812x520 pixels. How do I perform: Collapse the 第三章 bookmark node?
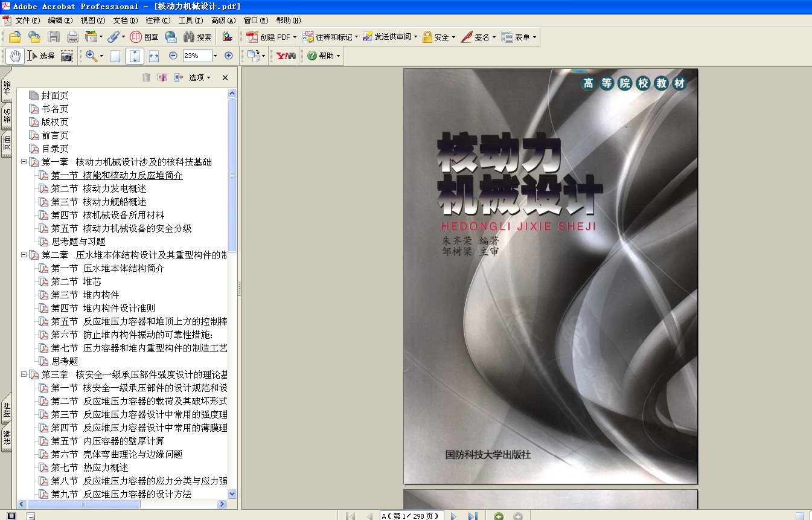tap(24, 374)
